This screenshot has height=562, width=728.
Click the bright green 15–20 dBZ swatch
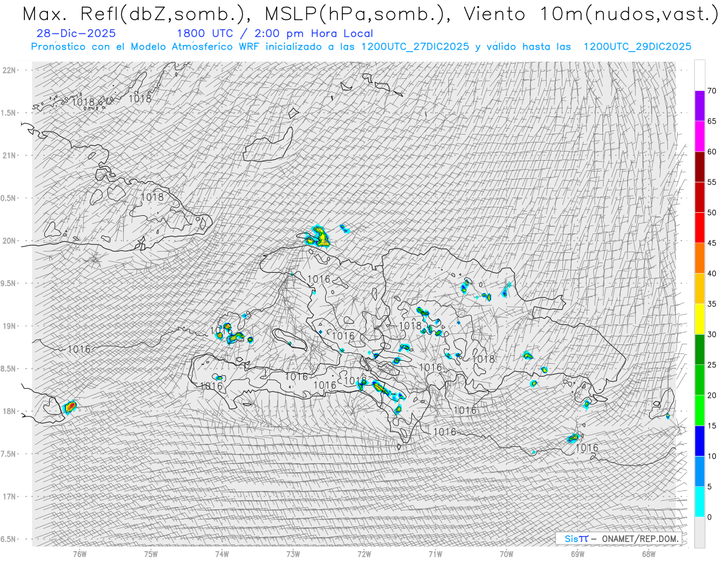pyautogui.click(x=699, y=410)
